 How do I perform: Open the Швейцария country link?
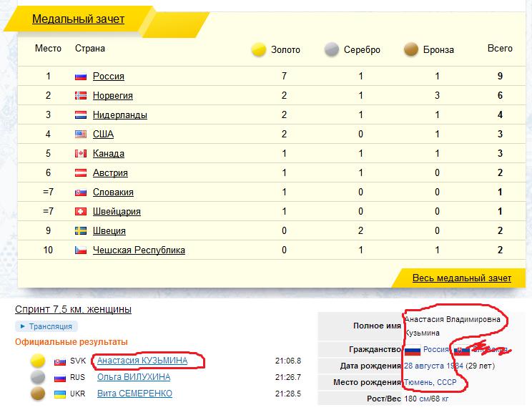click(117, 212)
